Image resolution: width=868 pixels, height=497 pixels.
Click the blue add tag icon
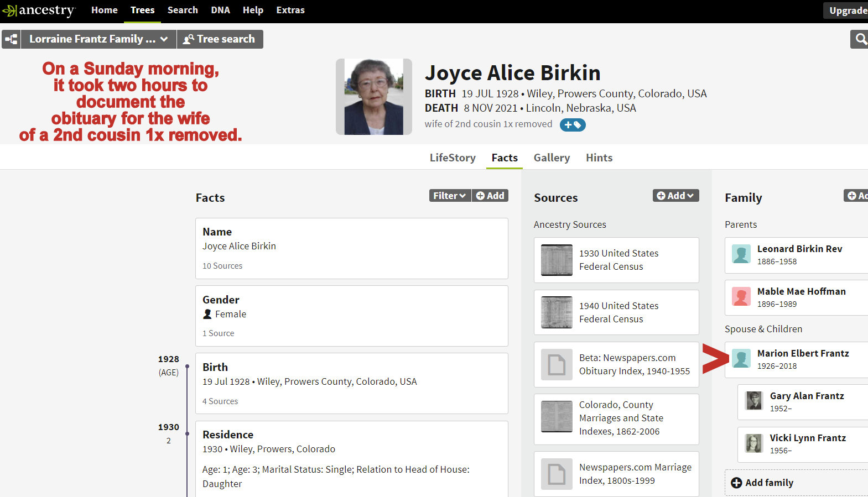point(573,125)
